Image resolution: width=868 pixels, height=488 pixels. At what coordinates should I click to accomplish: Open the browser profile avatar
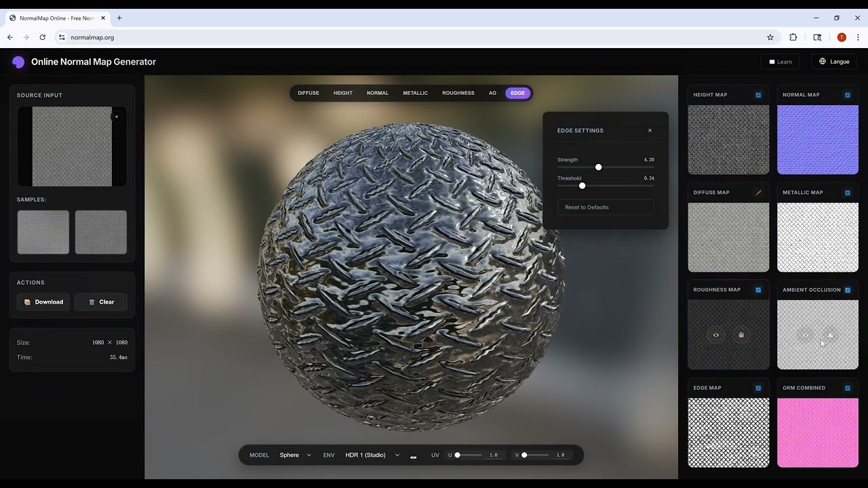(842, 37)
